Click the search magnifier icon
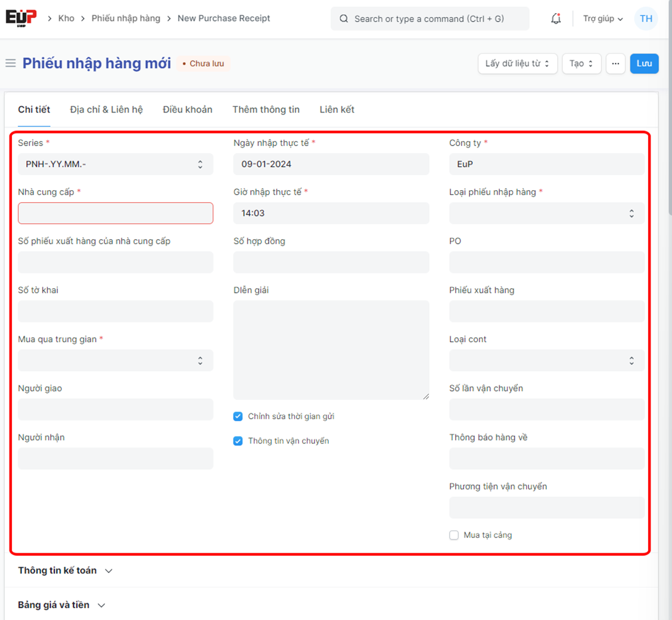Screen dimensions: 672x620 point(344,19)
